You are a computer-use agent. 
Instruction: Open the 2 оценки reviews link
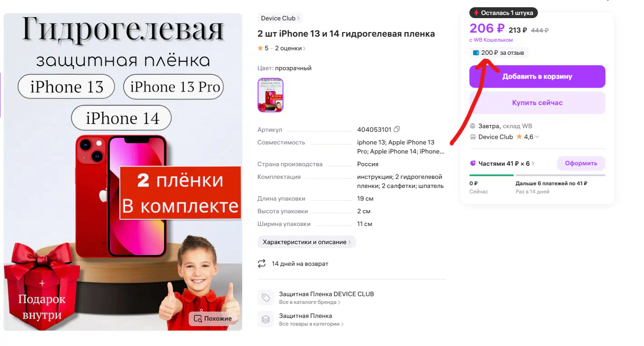point(290,48)
